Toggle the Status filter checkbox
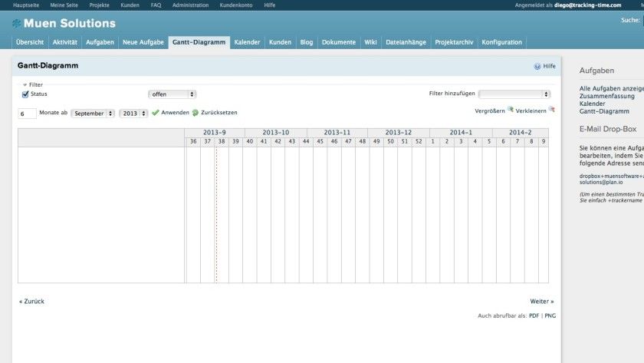The width and height of the screenshot is (644, 363). (25, 94)
